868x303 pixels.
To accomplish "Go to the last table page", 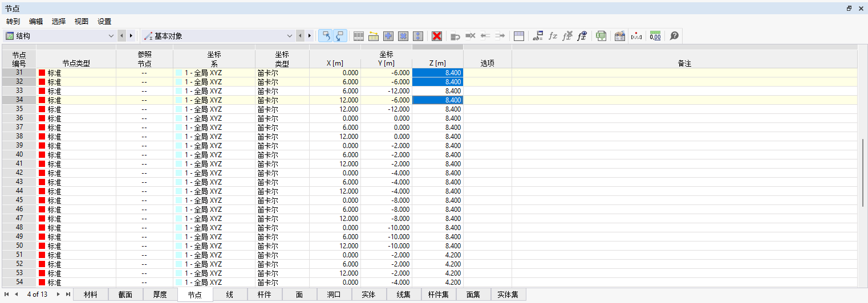I will click(x=68, y=294).
